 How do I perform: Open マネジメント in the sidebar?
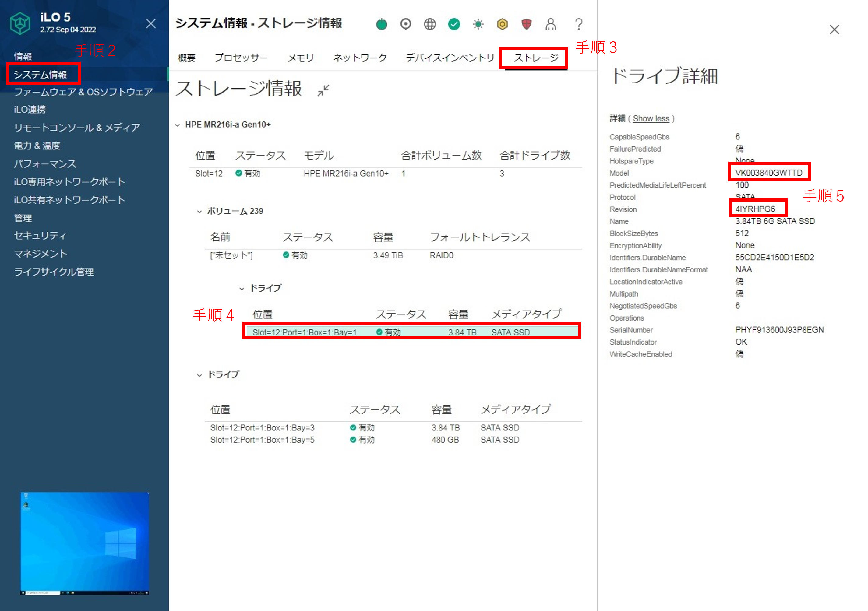click(x=41, y=254)
